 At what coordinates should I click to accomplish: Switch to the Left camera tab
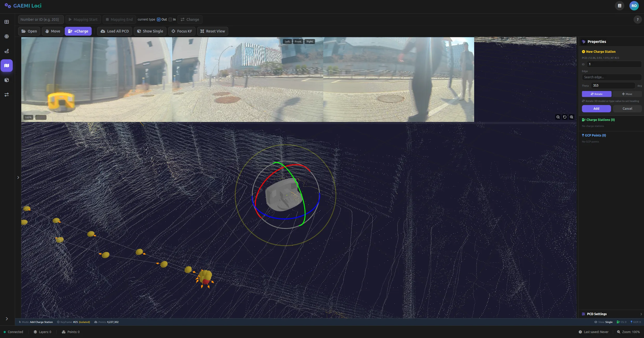click(x=287, y=42)
